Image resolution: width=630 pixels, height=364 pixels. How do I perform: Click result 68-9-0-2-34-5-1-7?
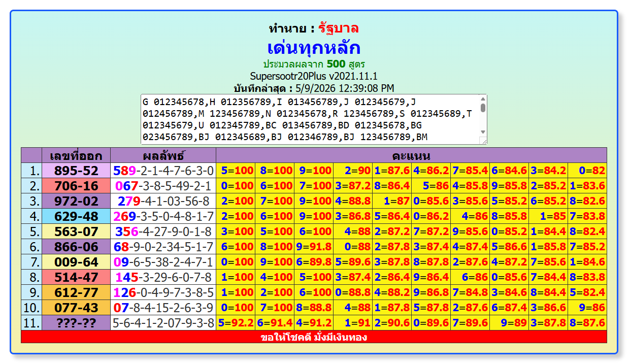point(163,247)
